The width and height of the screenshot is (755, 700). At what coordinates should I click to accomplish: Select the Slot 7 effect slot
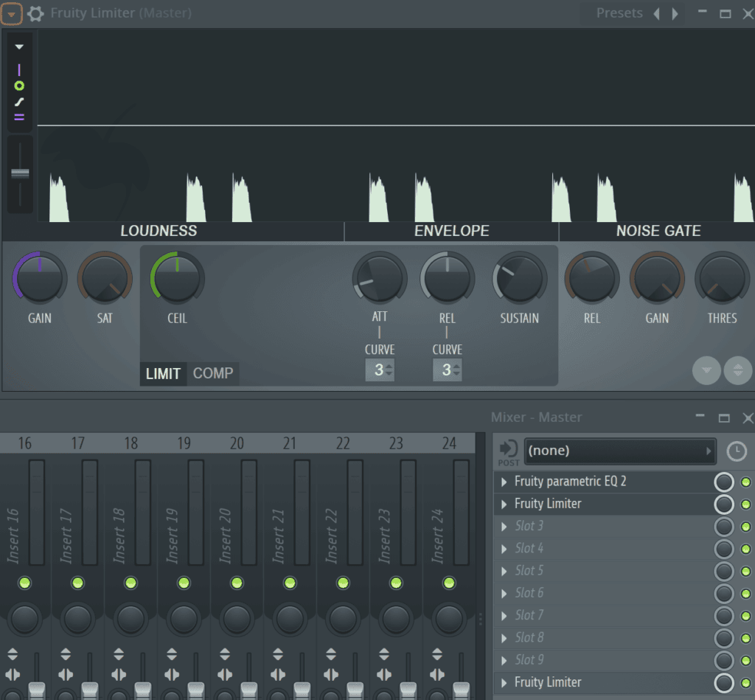pos(603,616)
